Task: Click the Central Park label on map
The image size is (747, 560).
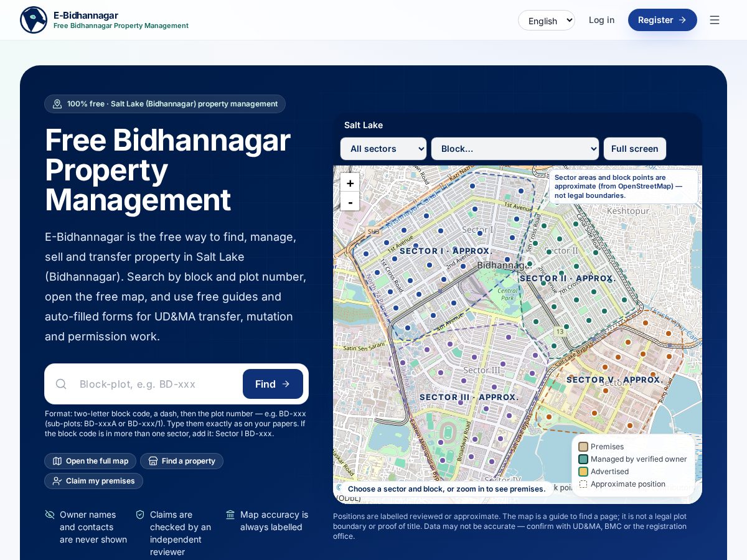Action: 508,294
